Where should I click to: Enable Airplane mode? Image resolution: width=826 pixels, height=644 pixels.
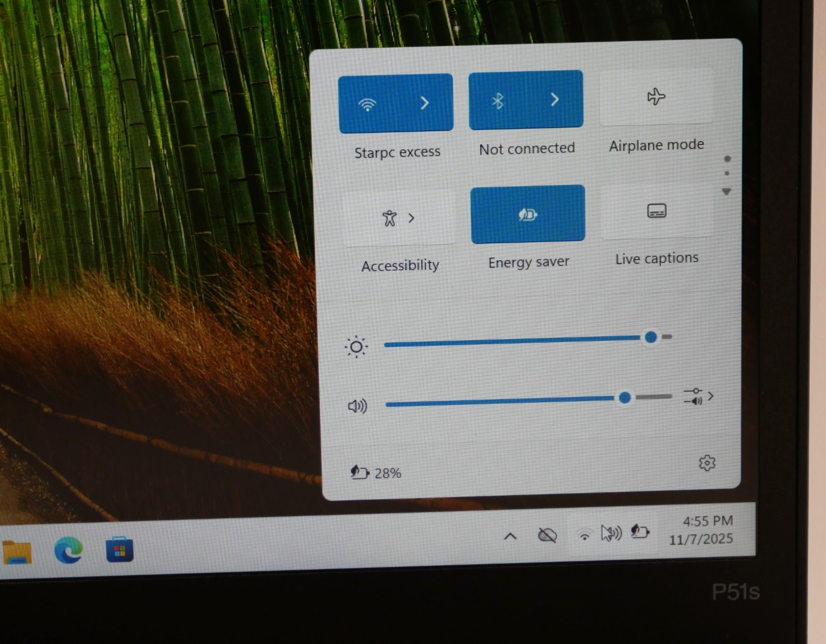[657, 97]
